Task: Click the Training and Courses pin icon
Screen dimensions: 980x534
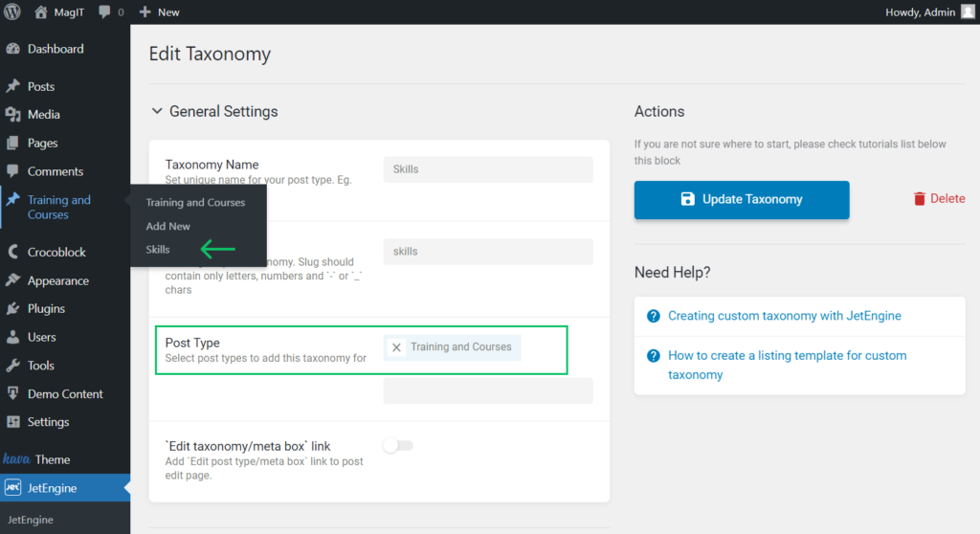Action: 12,200
